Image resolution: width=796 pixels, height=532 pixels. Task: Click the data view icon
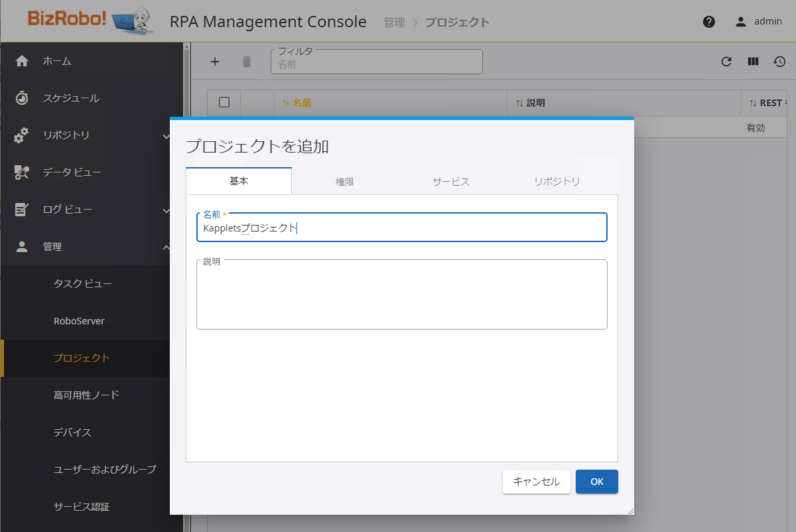(x=22, y=172)
